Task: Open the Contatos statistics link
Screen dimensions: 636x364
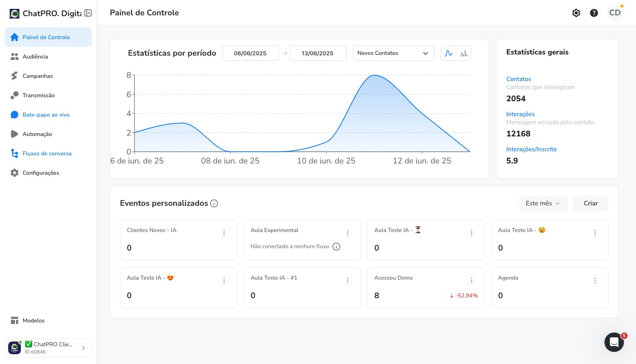Action: 518,79
